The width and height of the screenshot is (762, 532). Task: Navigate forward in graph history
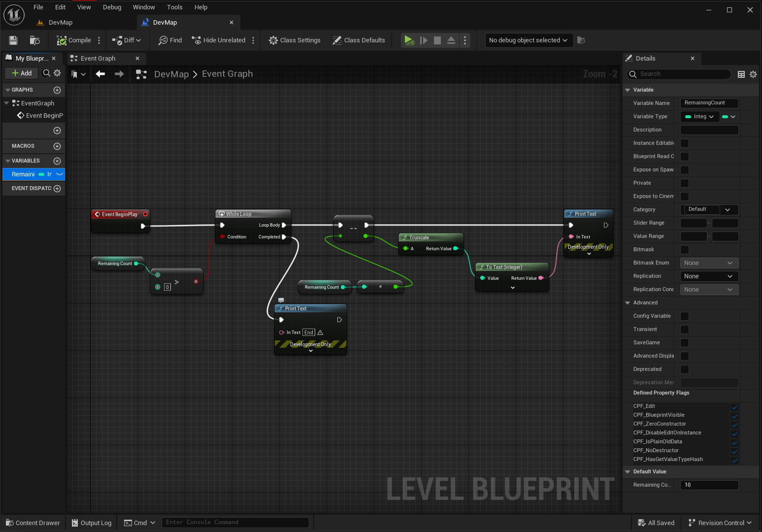(x=119, y=74)
